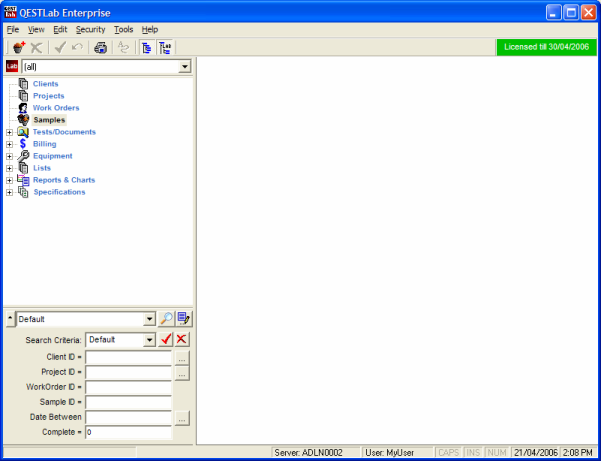This screenshot has height=461, width=601.
Task: Open the View menu
Action: (x=36, y=30)
